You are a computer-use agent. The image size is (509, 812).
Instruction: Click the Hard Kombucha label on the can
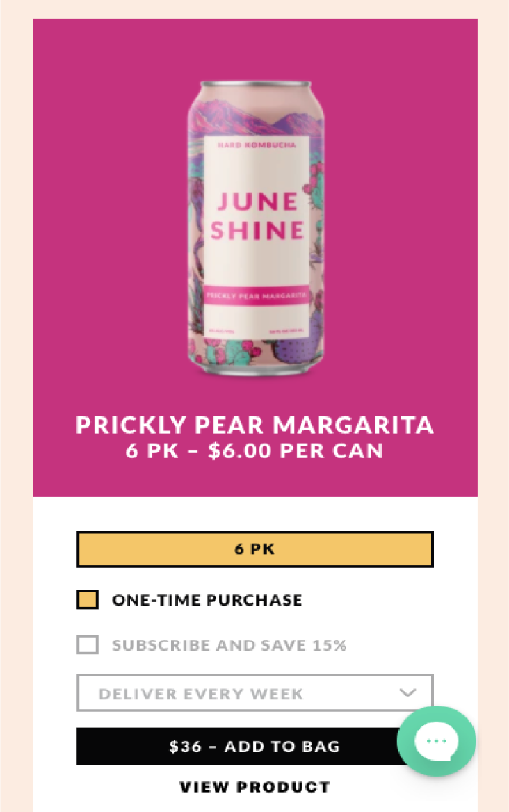(257, 145)
